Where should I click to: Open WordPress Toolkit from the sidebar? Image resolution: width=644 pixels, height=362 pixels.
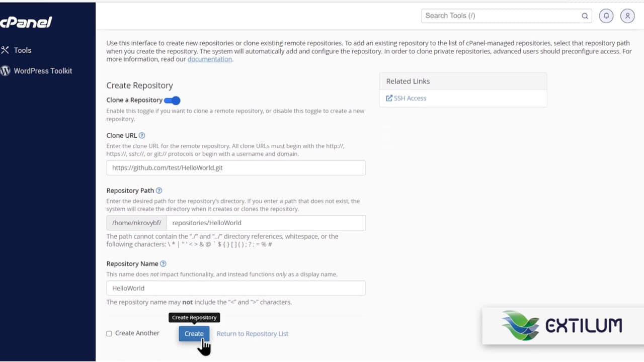point(43,70)
